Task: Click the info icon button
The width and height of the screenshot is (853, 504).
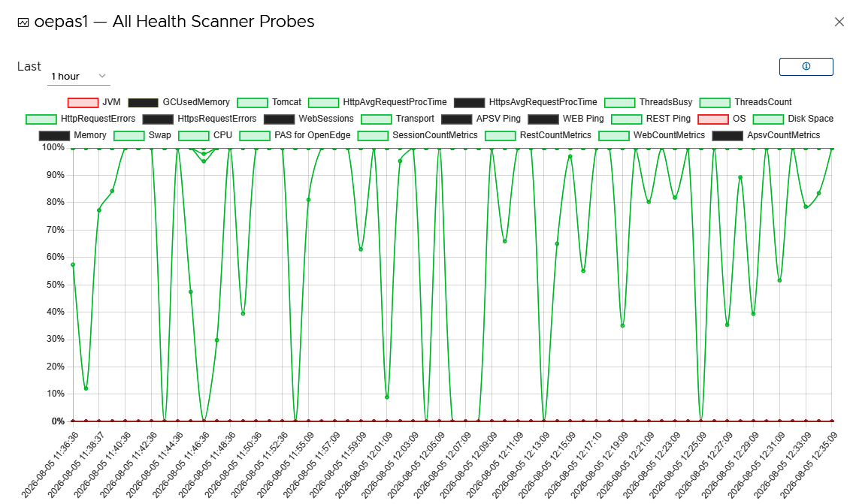Action: click(x=806, y=66)
